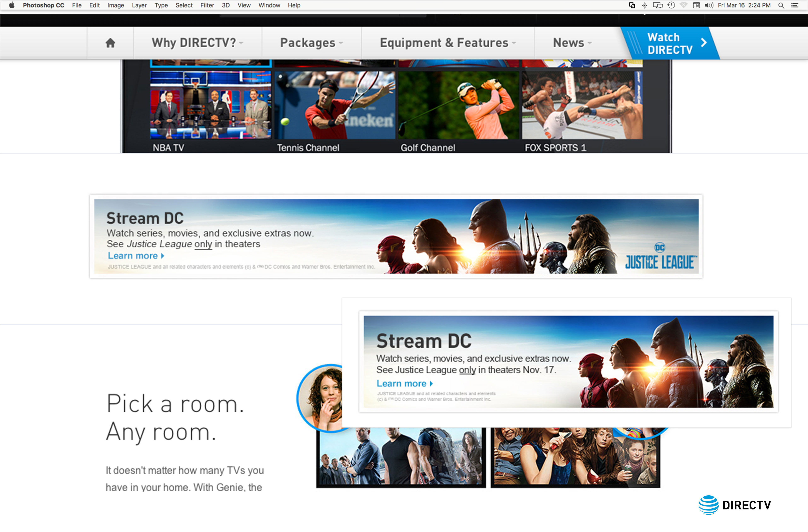The height and width of the screenshot is (532, 808).
Task: Click 'Watch series, movies' text in wide banner
Action: 210,233
